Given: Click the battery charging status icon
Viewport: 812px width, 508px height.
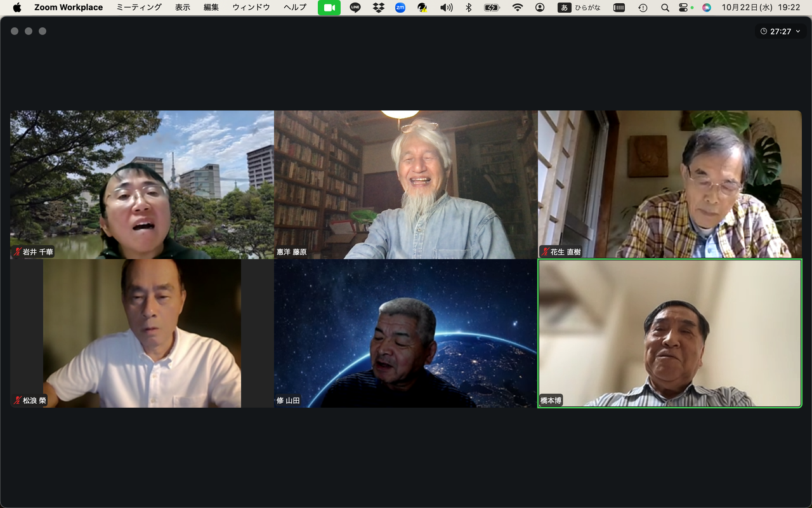Looking at the screenshot, I should (492, 8).
